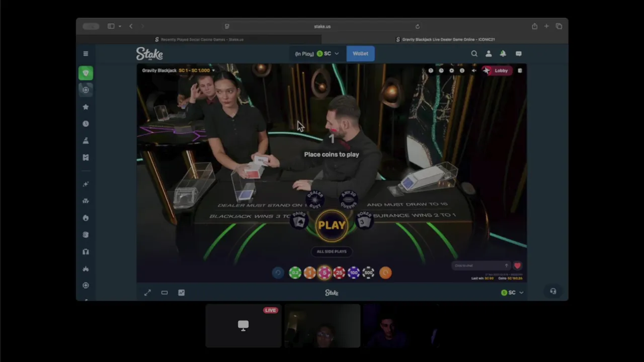Select the LIVE screen share thumbnail
This screenshot has height=362, width=644.
coord(243,326)
